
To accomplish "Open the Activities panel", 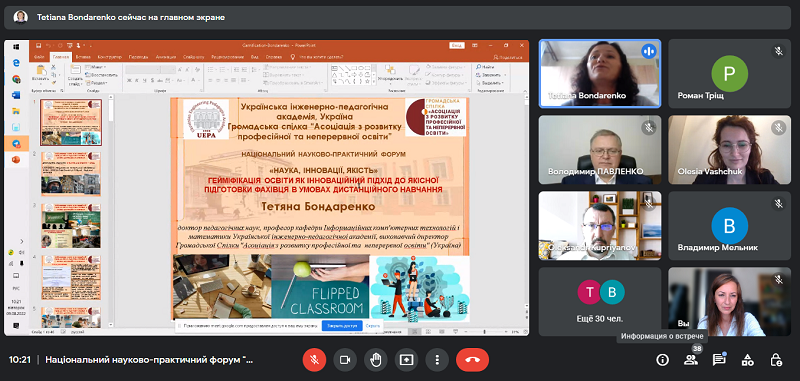I will click(x=748, y=360).
